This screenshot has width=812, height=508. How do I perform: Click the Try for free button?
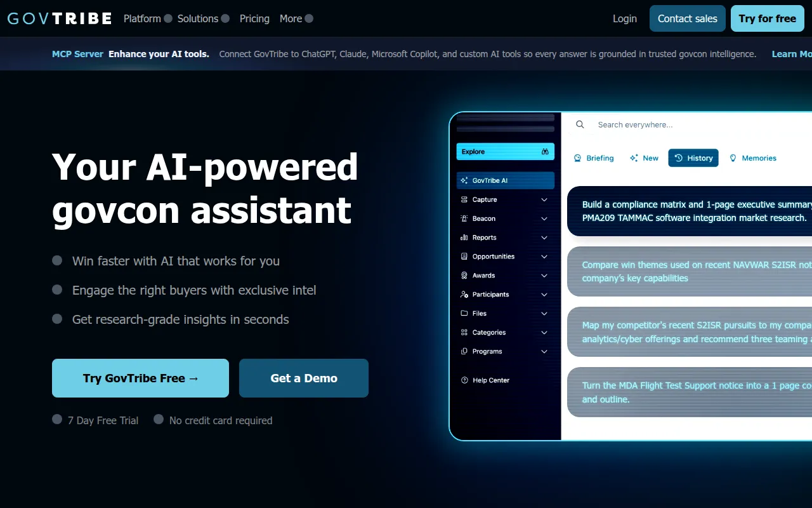point(768,18)
